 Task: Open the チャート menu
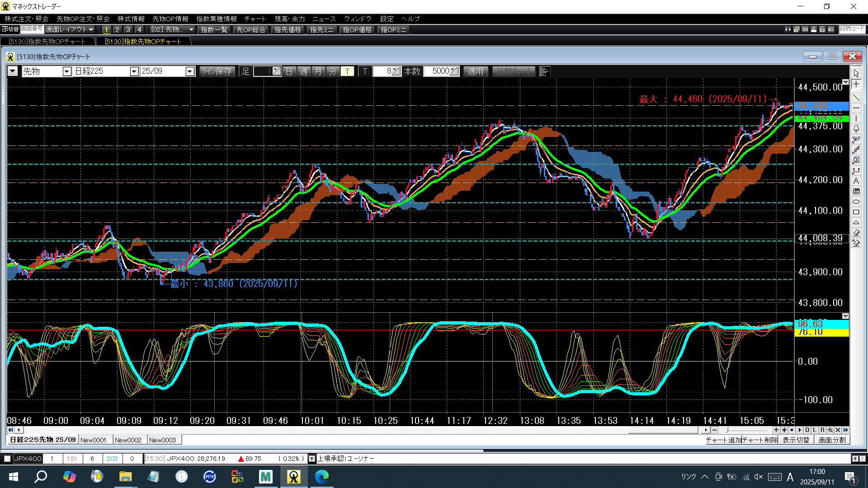point(255,19)
